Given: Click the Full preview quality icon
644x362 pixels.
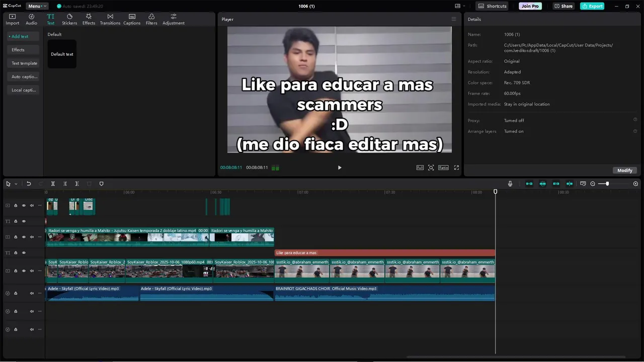Looking at the screenshot, I should click(420, 167).
